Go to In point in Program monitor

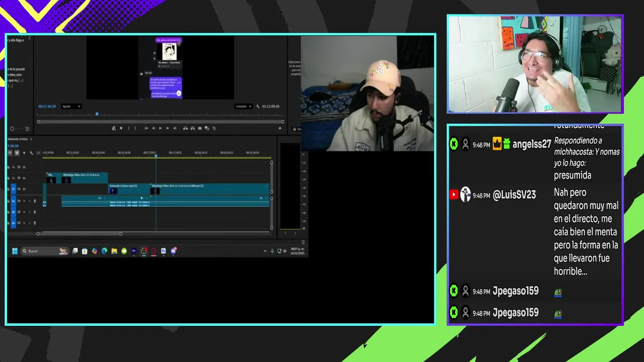[146, 128]
